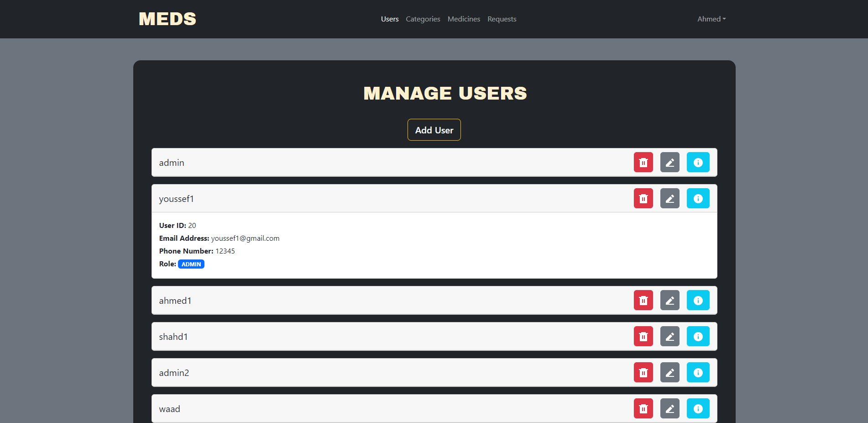868x423 pixels.
Task: Click the MANAGE USERS heading
Action: [x=445, y=93]
